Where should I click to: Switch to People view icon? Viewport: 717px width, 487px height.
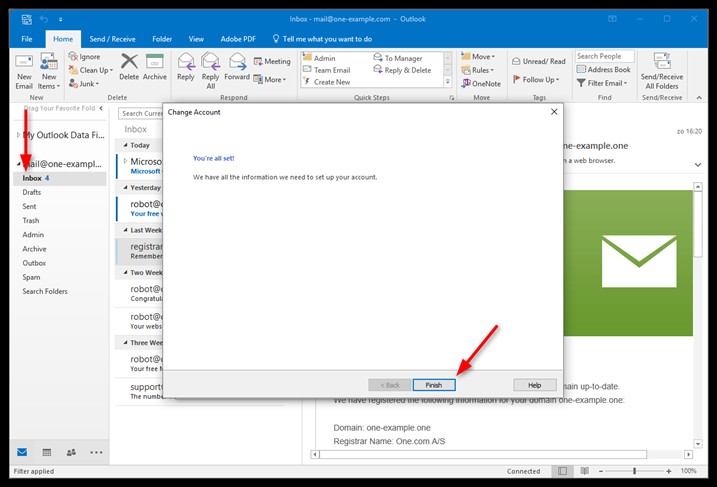click(x=71, y=452)
